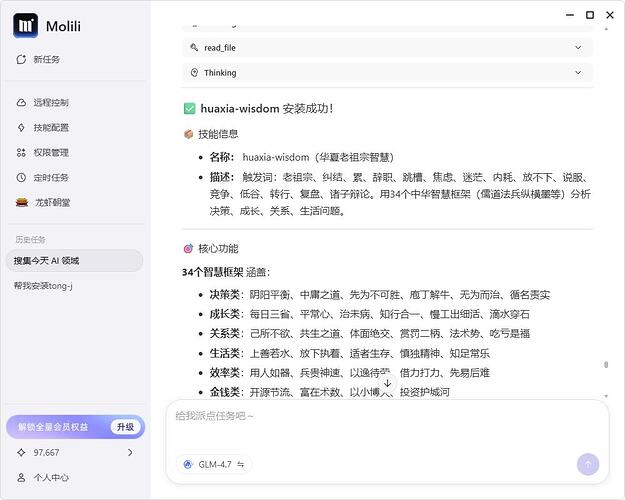Viewport: 625px width, 500px height.
Task: Click the 龙虾朝堂 burger icon
Action: pyautogui.click(x=22, y=203)
